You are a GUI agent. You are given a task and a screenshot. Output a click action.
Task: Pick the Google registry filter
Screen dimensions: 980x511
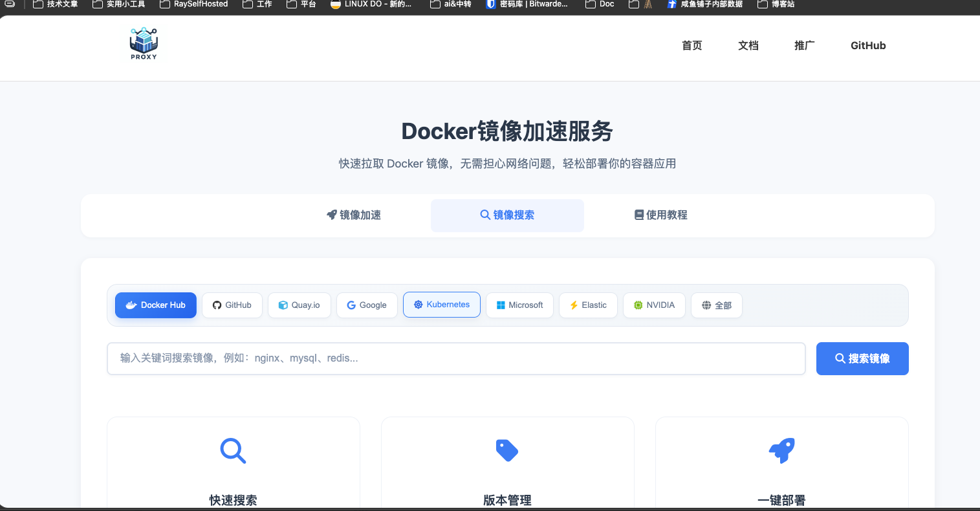tap(367, 305)
